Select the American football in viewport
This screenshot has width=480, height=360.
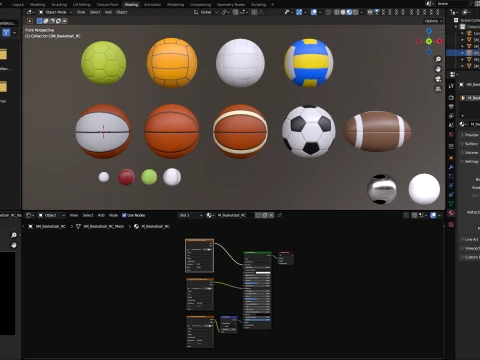[377, 131]
